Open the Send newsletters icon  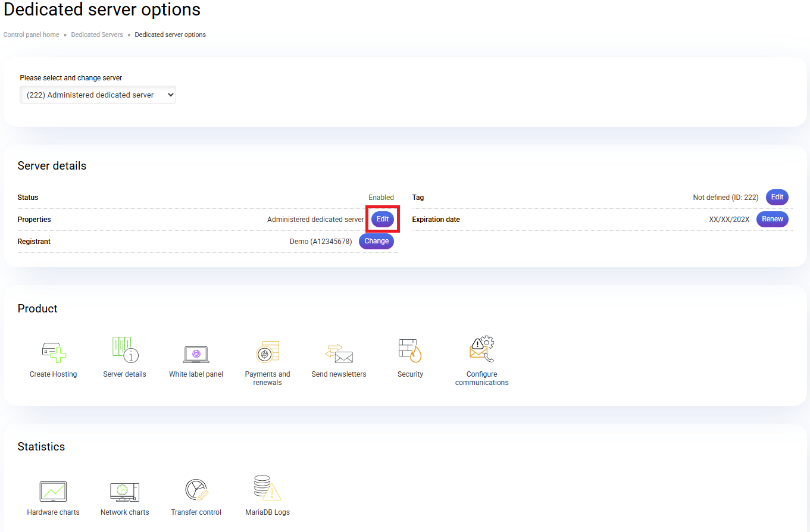pyautogui.click(x=339, y=353)
